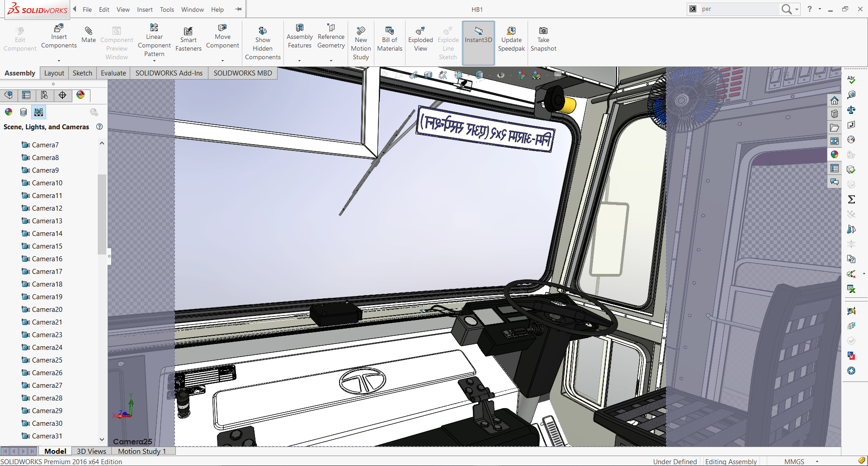Screen dimensions: 868x466
Task: Open View Decals in DisplayManager
Action: [24, 112]
